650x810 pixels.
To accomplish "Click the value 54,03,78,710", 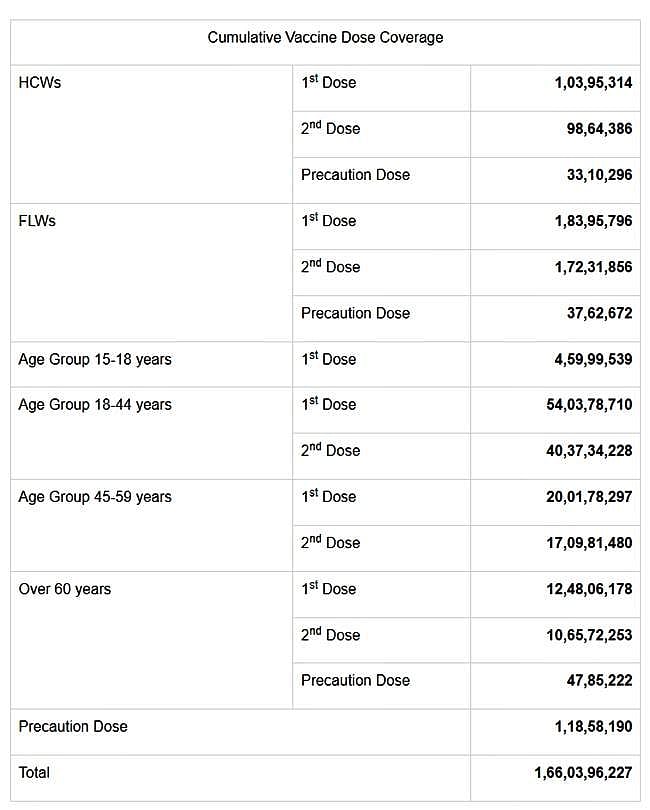I will 589,405.
